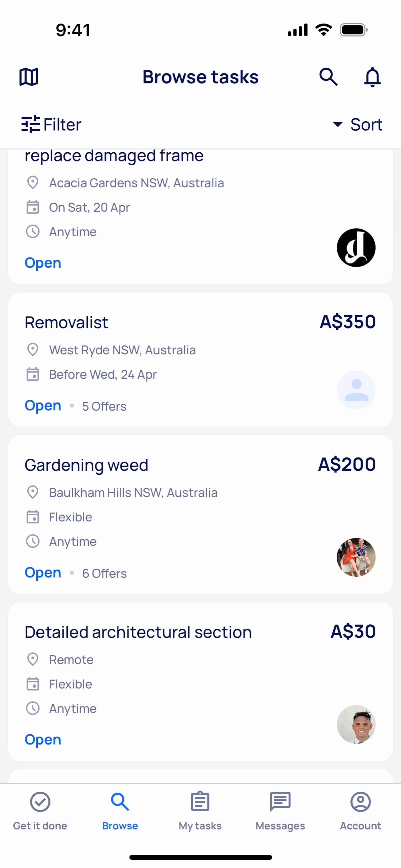Tap the A$350 price on Removalist
The height and width of the screenshot is (868, 401).
click(348, 322)
